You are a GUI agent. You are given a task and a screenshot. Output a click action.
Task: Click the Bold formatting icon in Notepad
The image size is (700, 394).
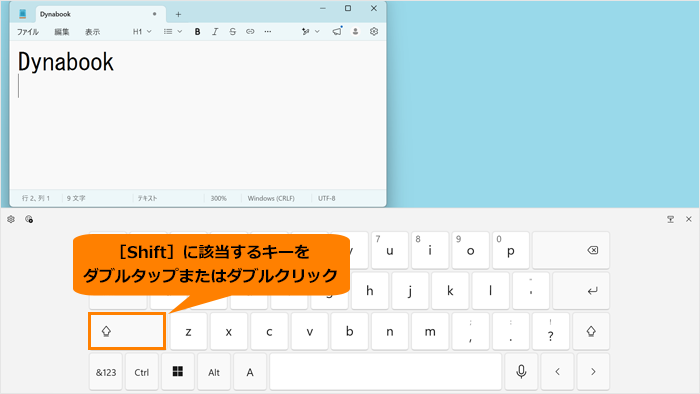tap(197, 32)
